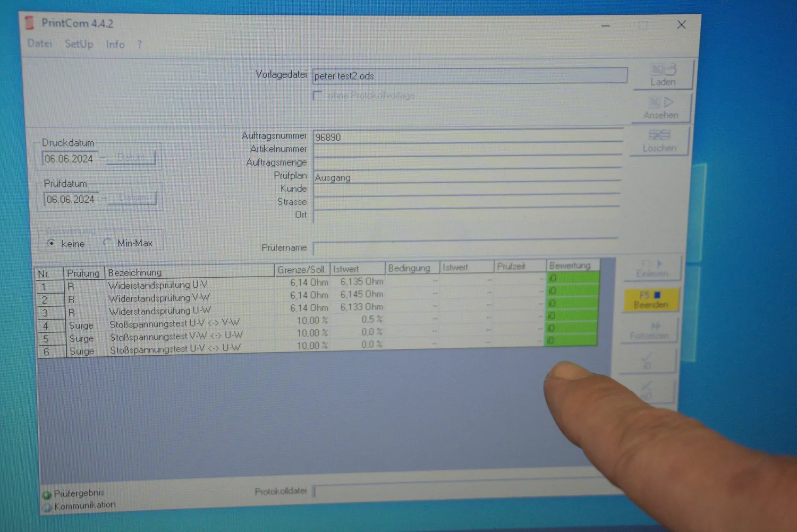
Task: Select row Widerstandsprüfung U-W
Action: [x=318, y=308]
